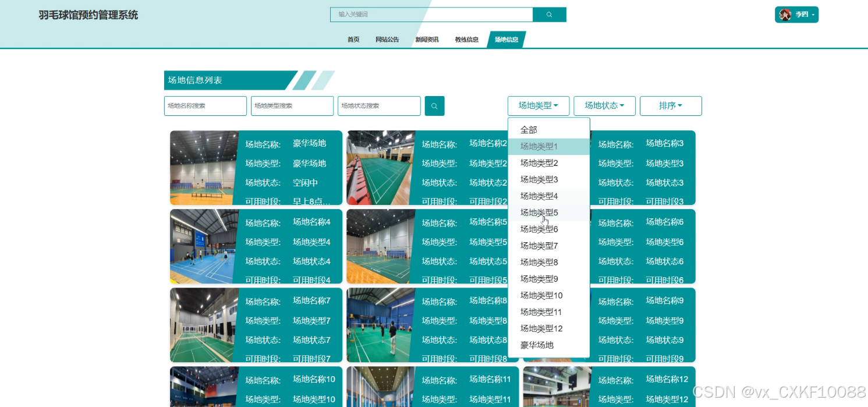Click the 场地名称7 card title
This screenshot has width=868, height=407.
click(311, 300)
